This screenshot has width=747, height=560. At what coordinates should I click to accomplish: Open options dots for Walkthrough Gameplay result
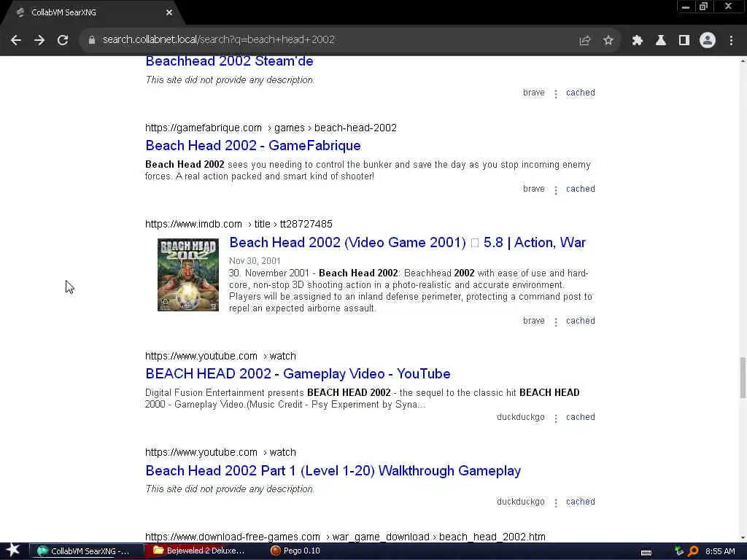(555, 503)
